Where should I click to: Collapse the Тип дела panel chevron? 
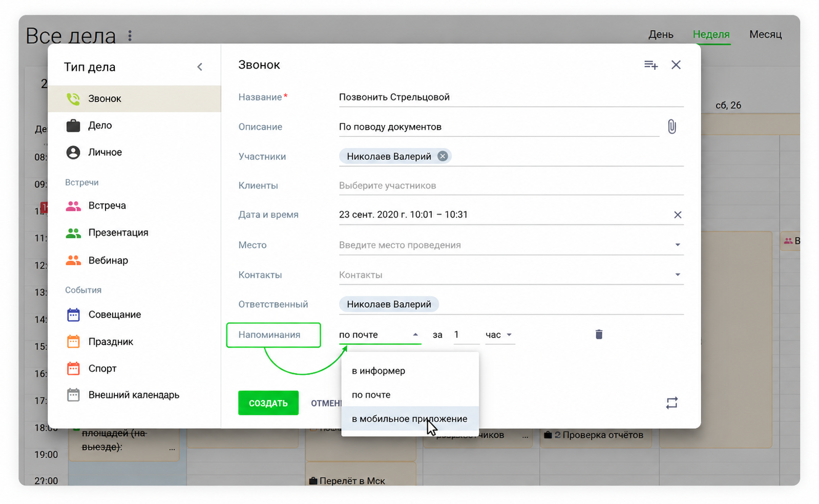200,67
